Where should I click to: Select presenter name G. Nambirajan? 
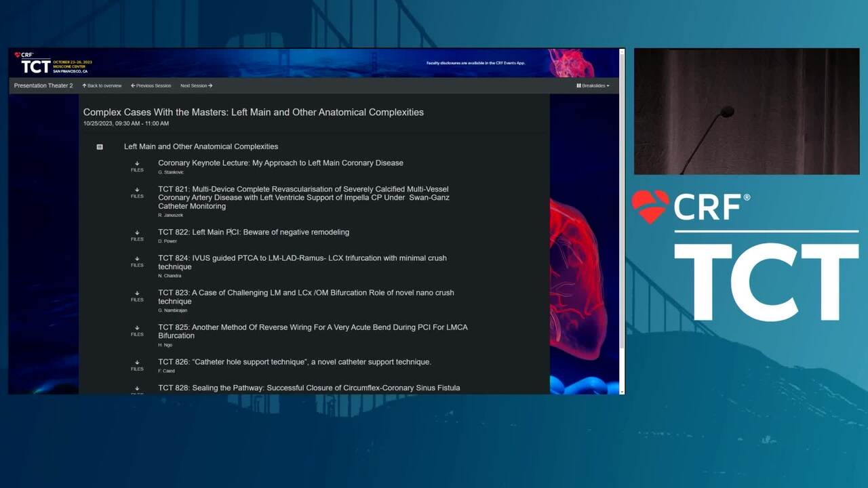click(x=173, y=310)
